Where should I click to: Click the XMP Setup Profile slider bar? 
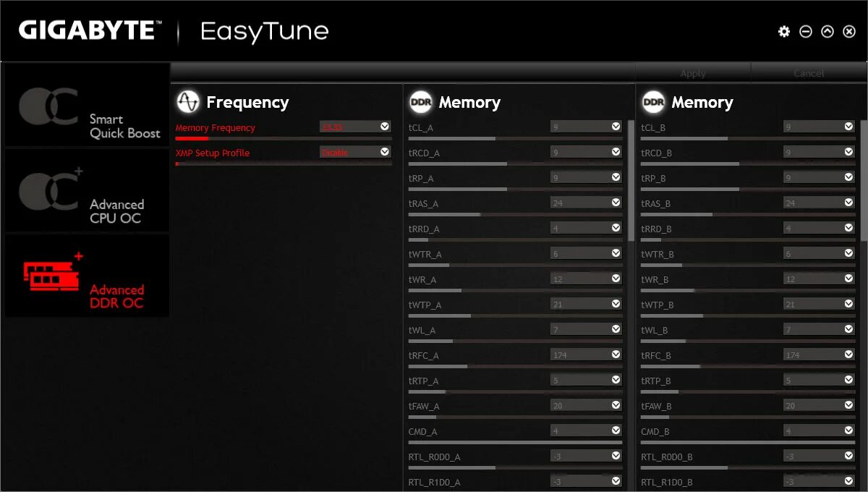283,164
